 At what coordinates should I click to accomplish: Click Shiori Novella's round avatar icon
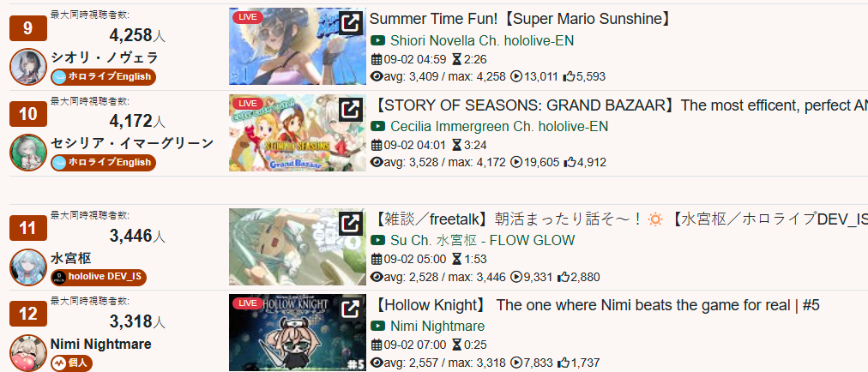28,67
